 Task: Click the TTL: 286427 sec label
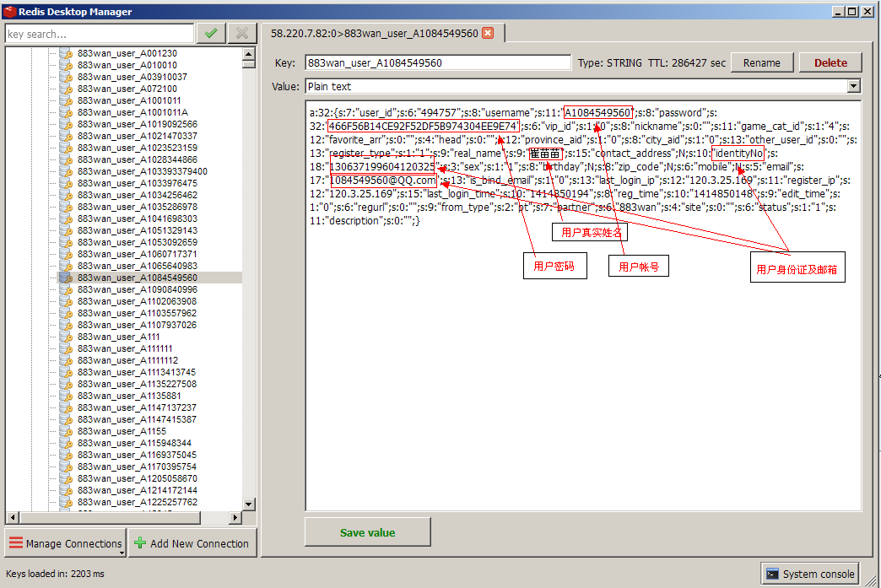[x=687, y=63]
